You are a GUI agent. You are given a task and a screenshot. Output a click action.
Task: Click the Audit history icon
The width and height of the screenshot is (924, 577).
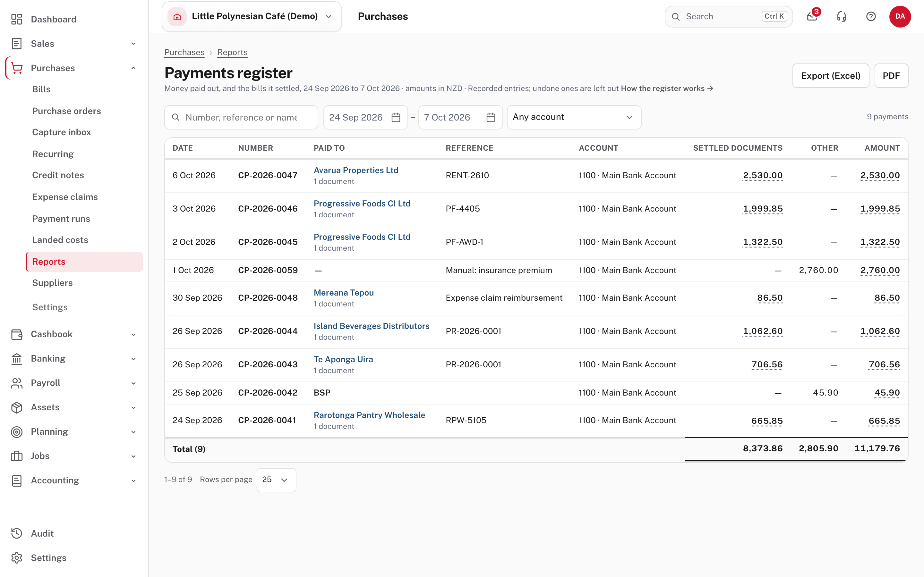click(x=16, y=533)
